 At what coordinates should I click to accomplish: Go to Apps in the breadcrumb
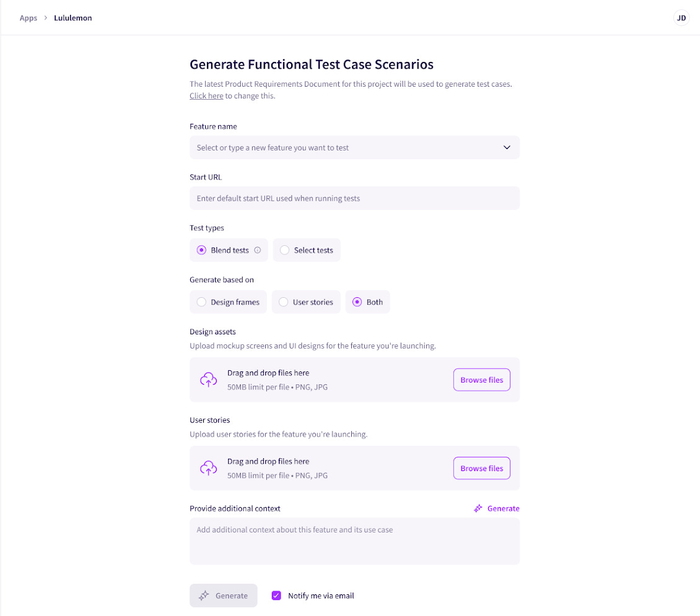point(28,18)
